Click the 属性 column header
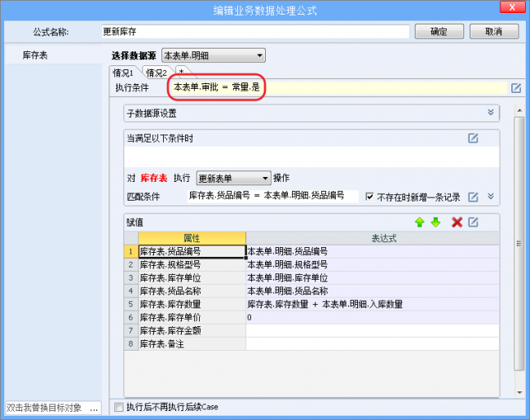 pos(192,238)
